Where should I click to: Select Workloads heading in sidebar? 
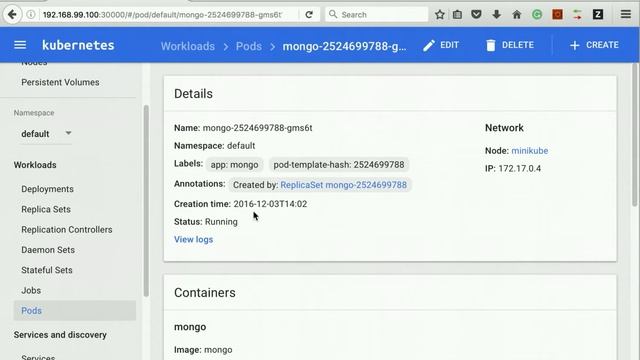tap(35, 165)
